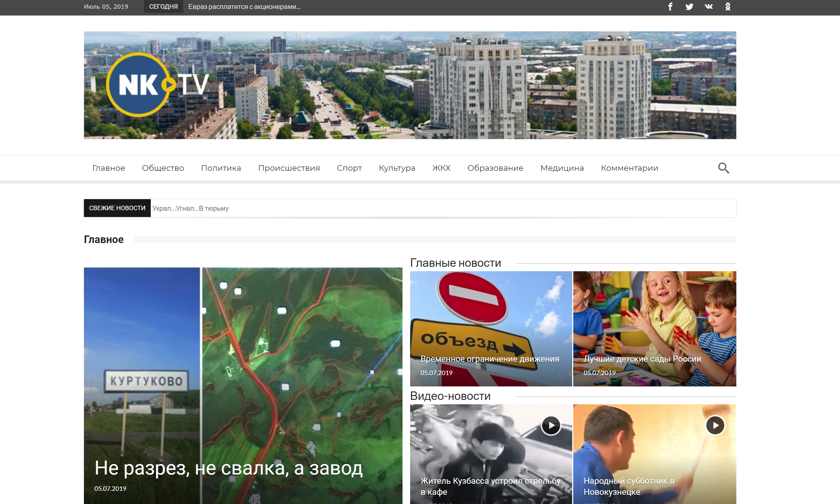Select the Спорт menu item

[x=349, y=168]
